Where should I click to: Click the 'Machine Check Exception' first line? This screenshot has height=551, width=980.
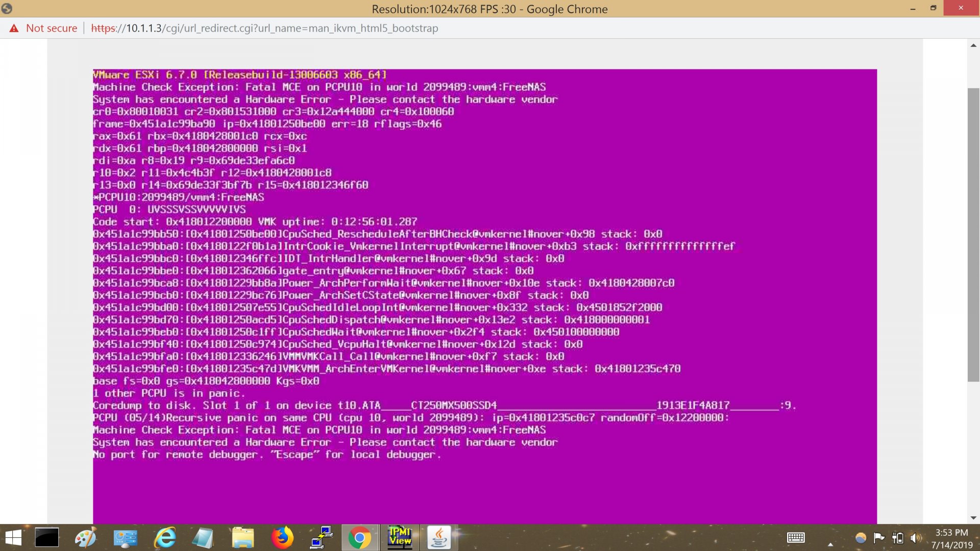point(319,87)
